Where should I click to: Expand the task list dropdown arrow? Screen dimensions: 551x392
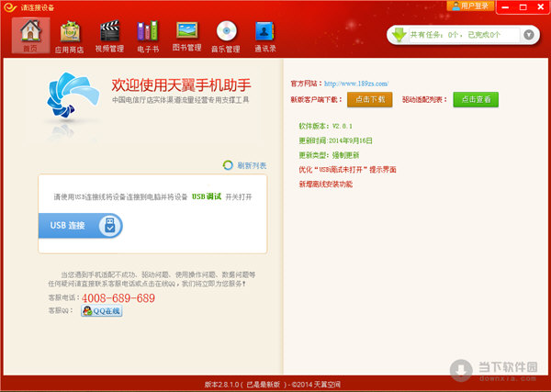[529, 35]
